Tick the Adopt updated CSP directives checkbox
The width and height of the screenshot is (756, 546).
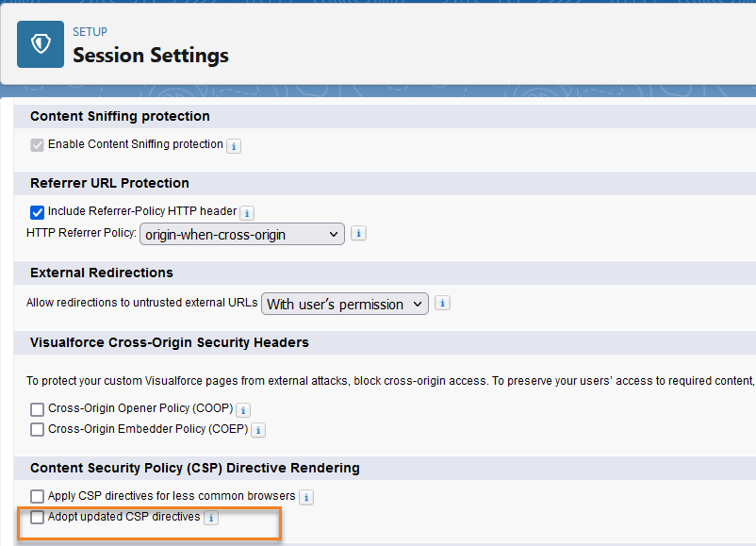(37, 517)
